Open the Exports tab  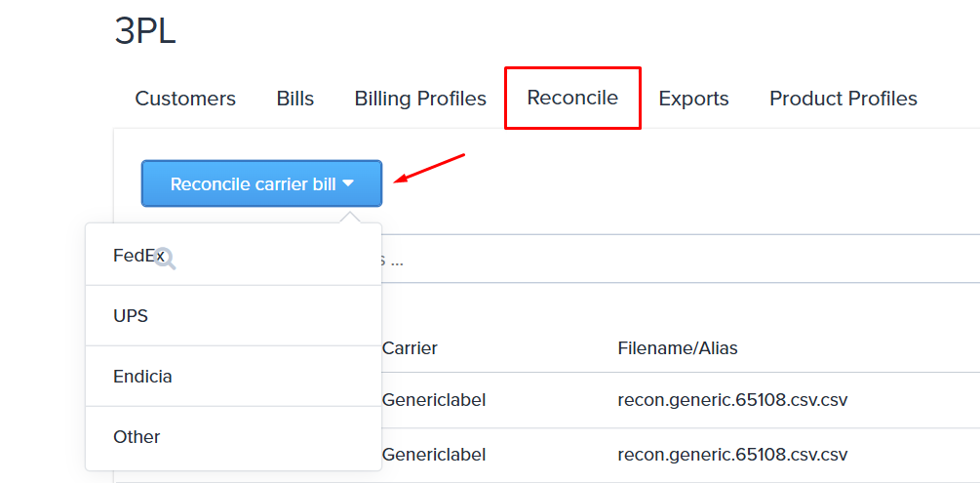tap(693, 99)
